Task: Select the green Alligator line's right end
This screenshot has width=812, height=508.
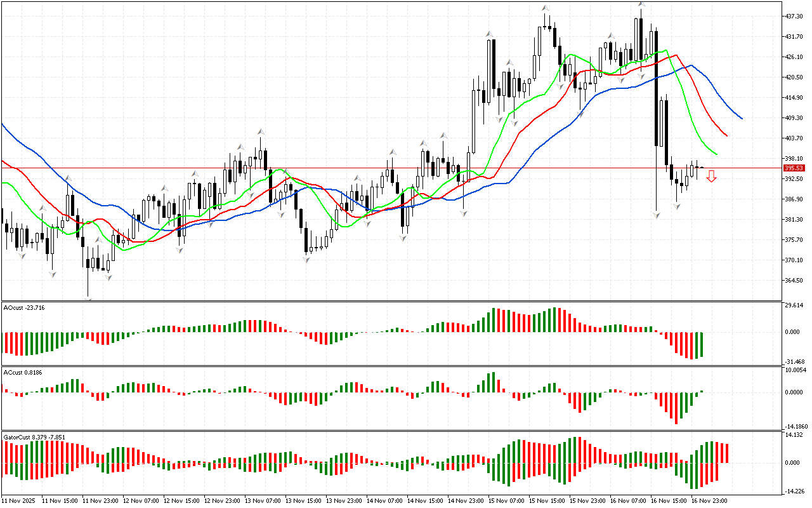Action: coord(717,154)
